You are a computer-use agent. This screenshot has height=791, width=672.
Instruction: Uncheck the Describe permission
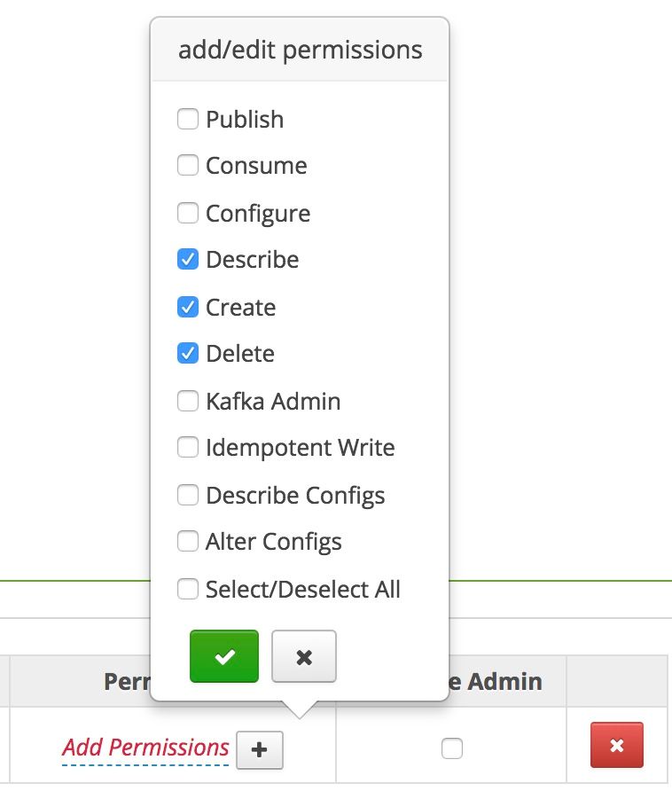click(188, 260)
